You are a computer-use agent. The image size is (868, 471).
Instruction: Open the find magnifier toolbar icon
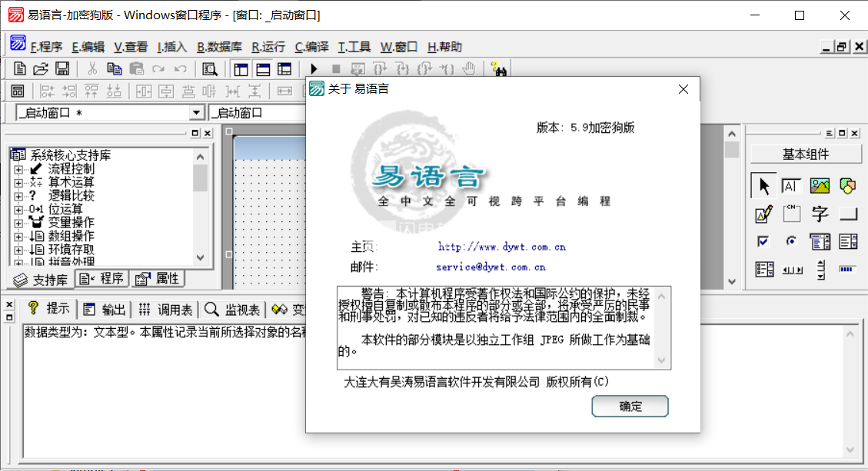point(210,68)
